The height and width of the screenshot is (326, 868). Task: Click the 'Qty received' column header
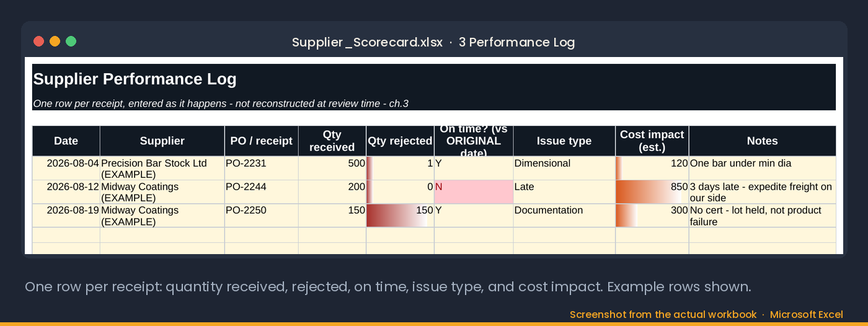tap(332, 141)
